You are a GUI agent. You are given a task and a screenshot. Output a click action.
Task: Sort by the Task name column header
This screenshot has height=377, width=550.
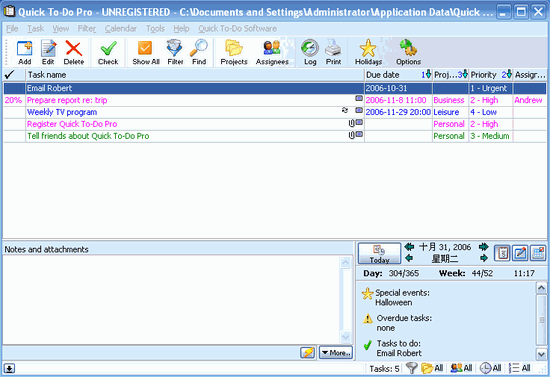[x=195, y=75]
